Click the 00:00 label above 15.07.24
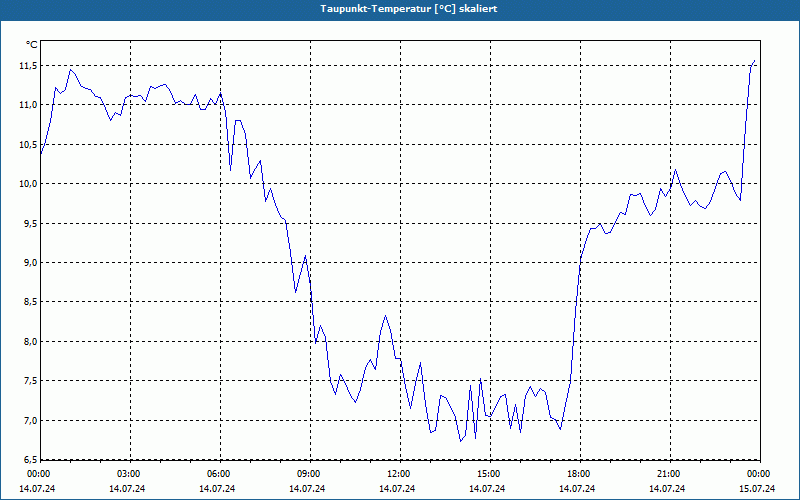The image size is (800, 500). coord(759,474)
